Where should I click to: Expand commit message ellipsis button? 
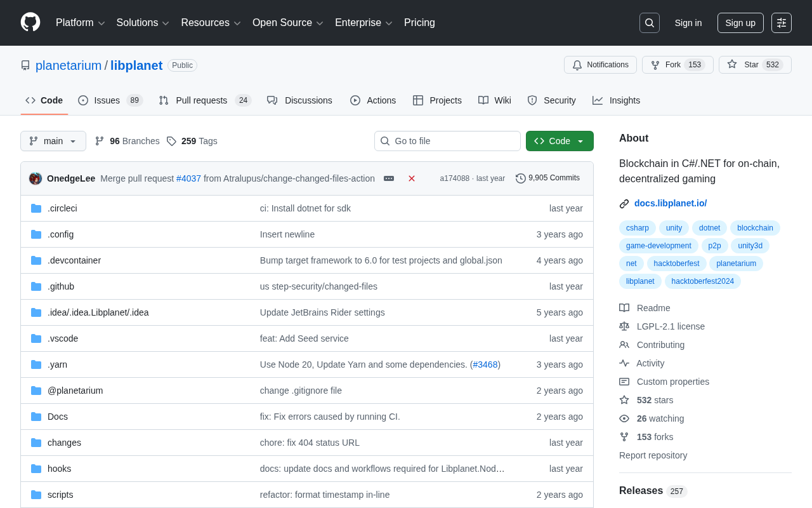(389, 178)
